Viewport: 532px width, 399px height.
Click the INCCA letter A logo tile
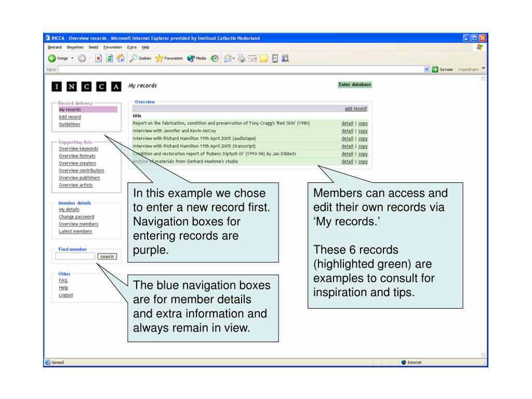(116, 87)
